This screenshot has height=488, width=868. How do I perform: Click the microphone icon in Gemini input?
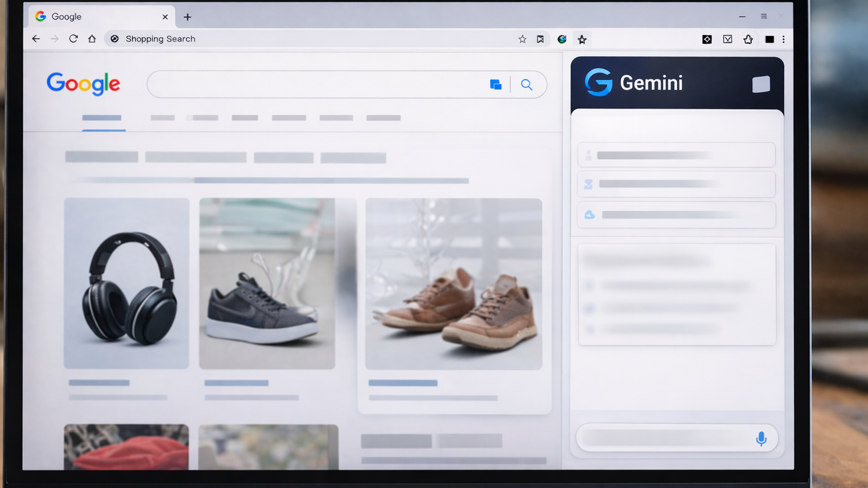(761, 439)
